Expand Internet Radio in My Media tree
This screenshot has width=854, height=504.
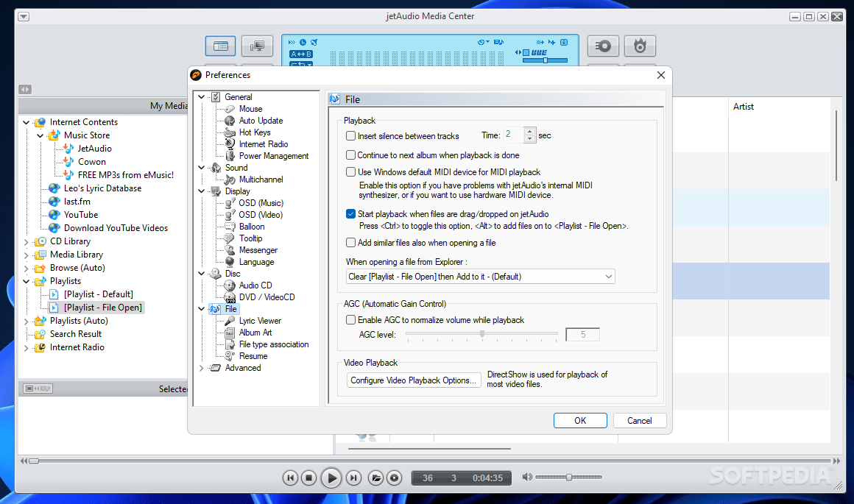coord(27,348)
